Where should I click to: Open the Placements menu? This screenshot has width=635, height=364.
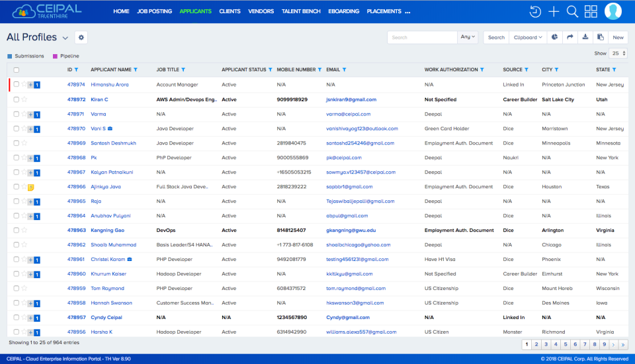tap(384, 11)
